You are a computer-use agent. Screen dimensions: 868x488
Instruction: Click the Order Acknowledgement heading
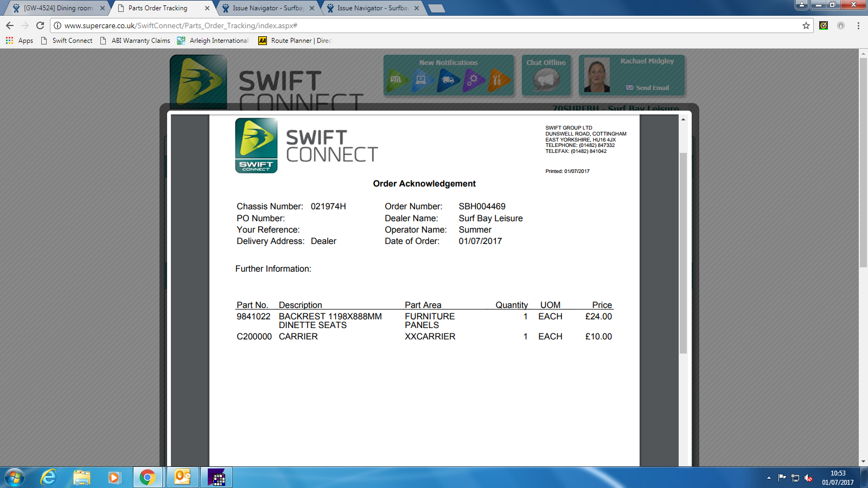(424, 184)
